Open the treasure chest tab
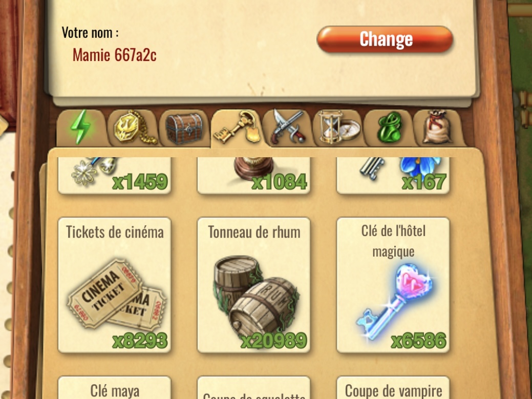Image resolution: width=532 pixels, height=399 pixels. click(184, 128)
